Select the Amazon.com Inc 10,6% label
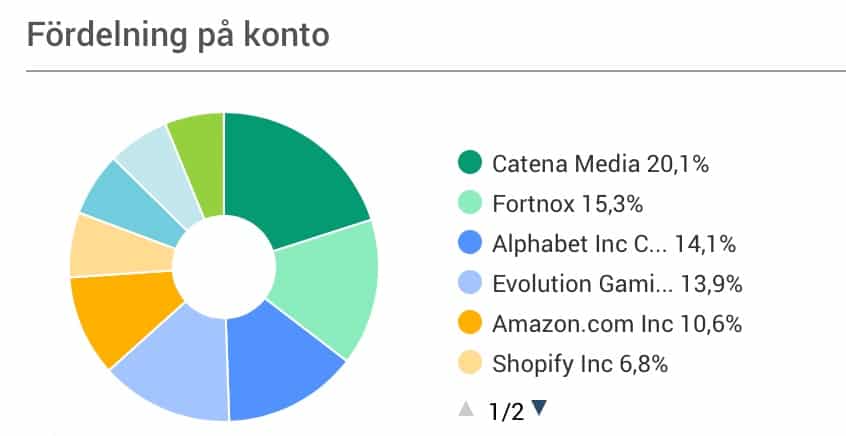The height and width of the screenshot is (436, 846). [x=617, y=324]
